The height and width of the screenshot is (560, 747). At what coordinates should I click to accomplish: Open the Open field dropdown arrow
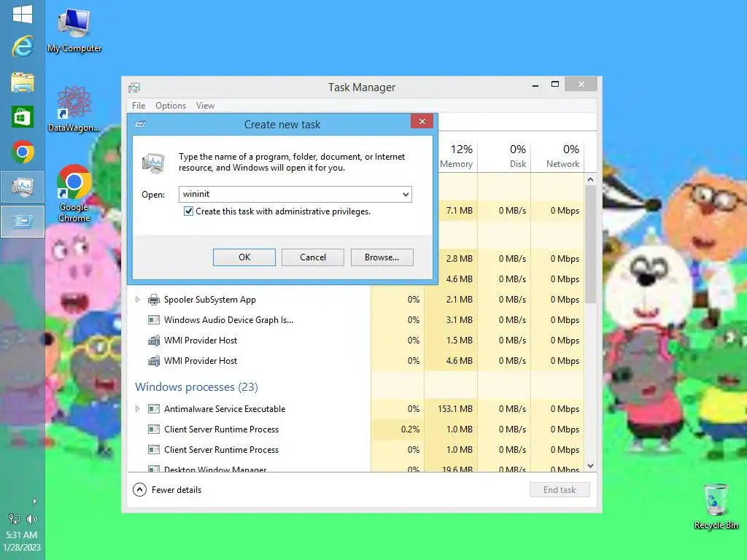(x=406, y=194)
